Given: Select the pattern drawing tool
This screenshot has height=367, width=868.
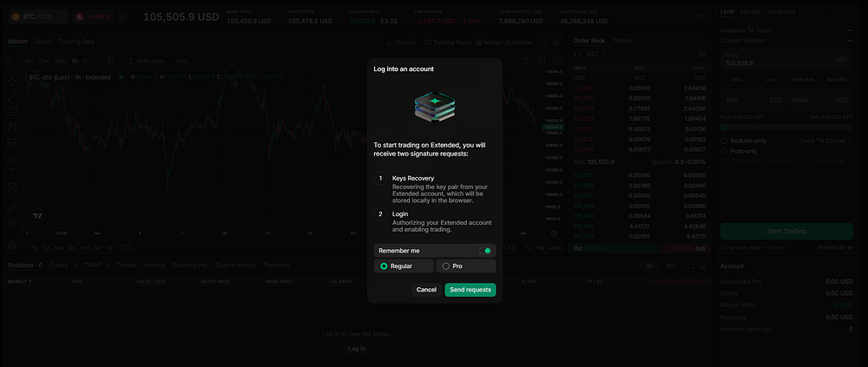Looking at the screenshot, I should pyautogui.click(x=12, y=126).
